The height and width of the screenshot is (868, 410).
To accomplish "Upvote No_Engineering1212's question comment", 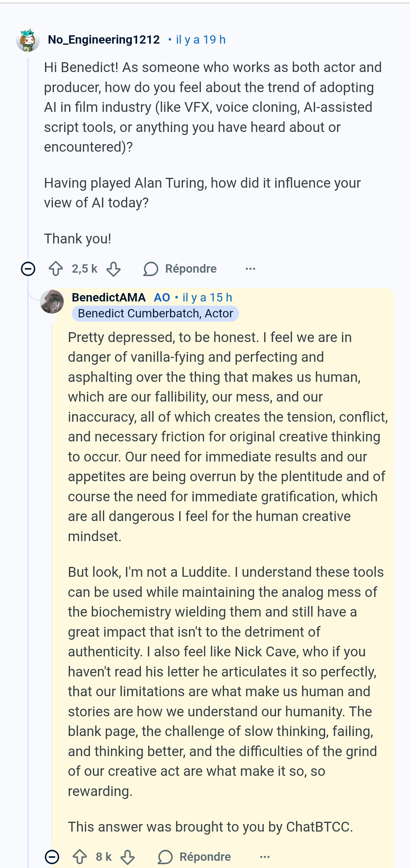I will pyautogui.click(x=56, y=268).
